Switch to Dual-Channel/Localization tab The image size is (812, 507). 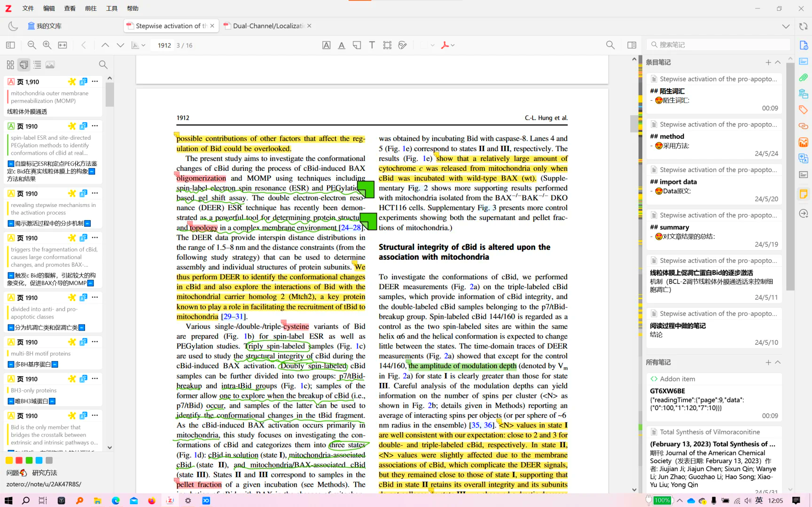(267, 26)
